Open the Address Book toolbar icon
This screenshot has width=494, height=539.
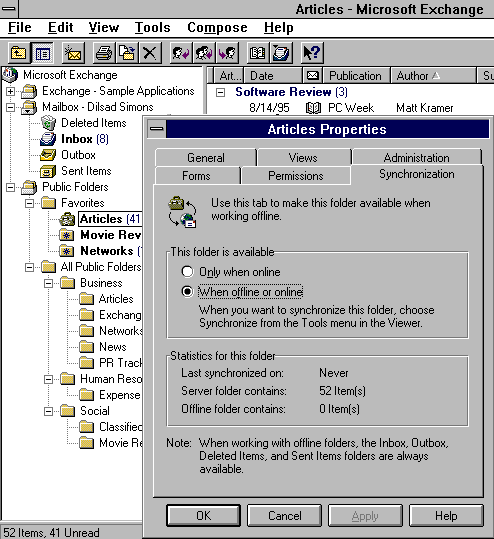pyautogui.click(x=258, y=53)
